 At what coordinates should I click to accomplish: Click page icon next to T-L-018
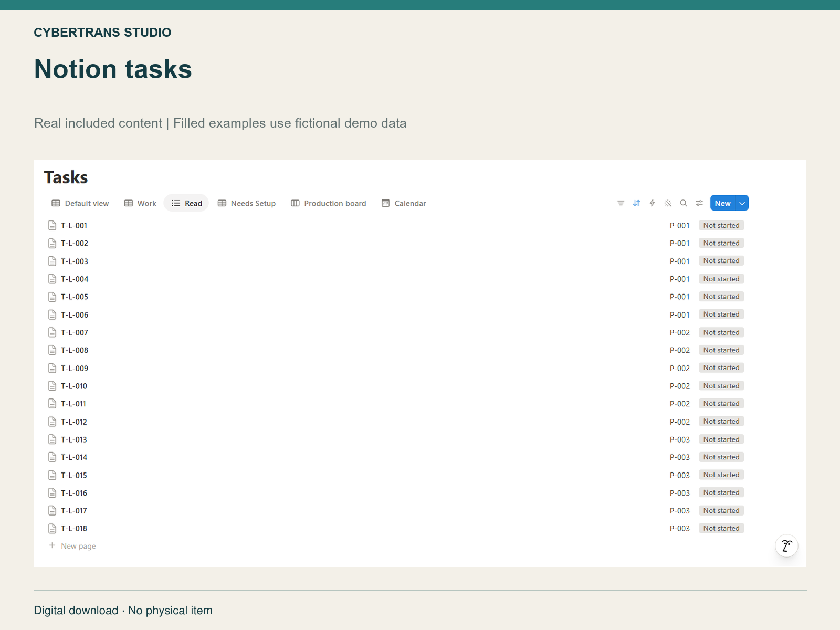(52, 528)
